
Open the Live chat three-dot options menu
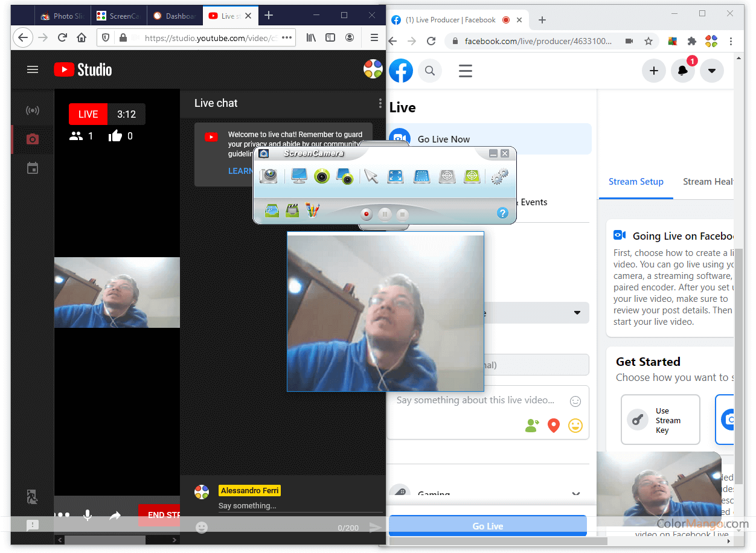(x=380, y=103)
